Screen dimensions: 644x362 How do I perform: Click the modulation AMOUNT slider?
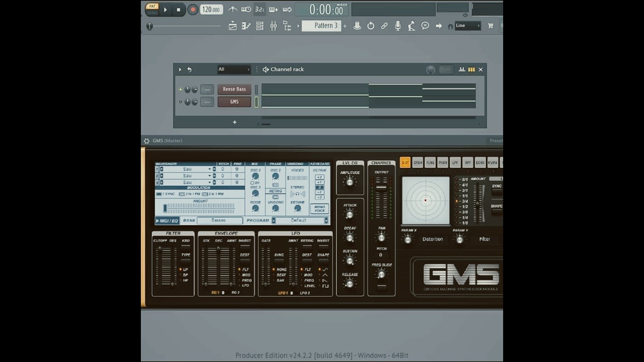pyautogui.click(x=199, y=208)
